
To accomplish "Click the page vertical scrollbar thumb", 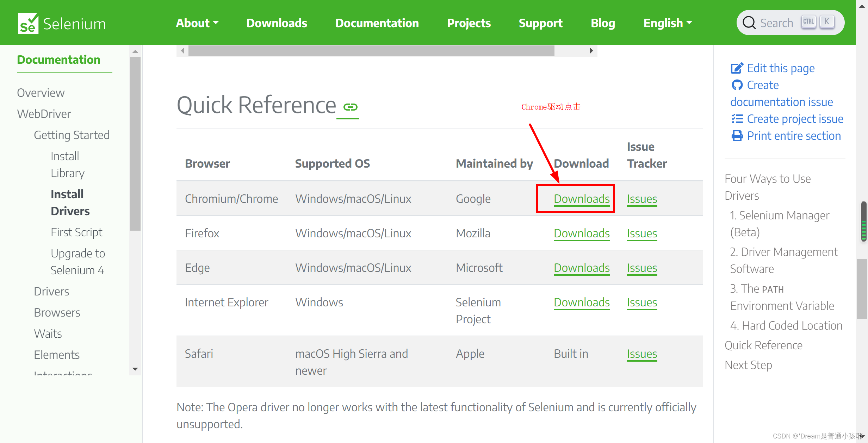I will 862,289.
